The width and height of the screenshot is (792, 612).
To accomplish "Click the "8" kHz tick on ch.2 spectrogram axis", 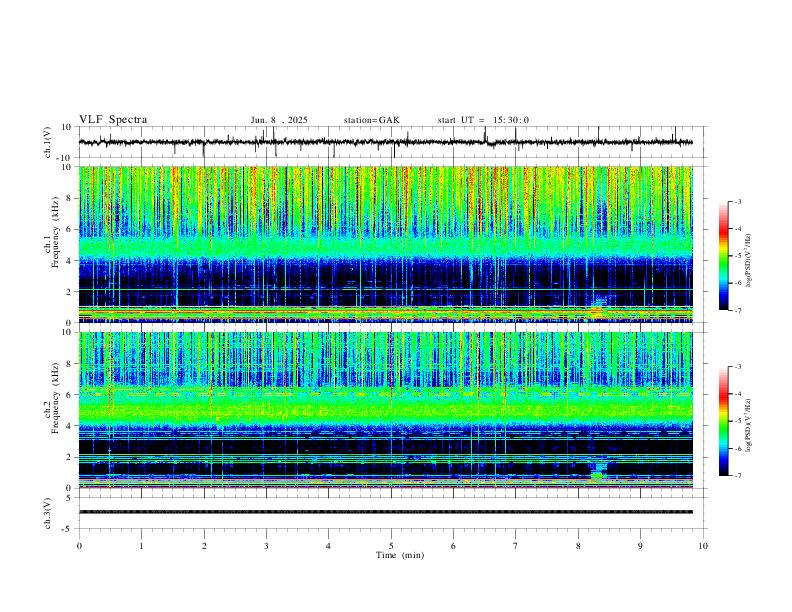I will [x=69, y=364].
